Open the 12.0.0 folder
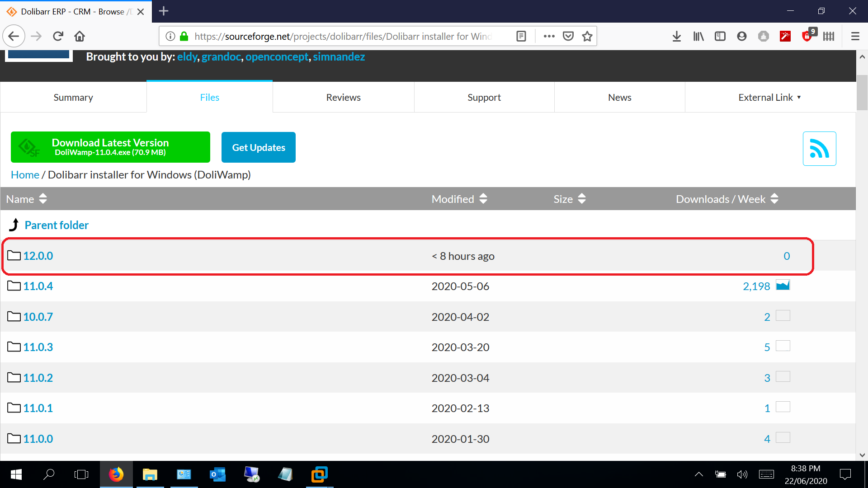Image resolution: width=868 pixels, height=488 pixels. [38, 256]
